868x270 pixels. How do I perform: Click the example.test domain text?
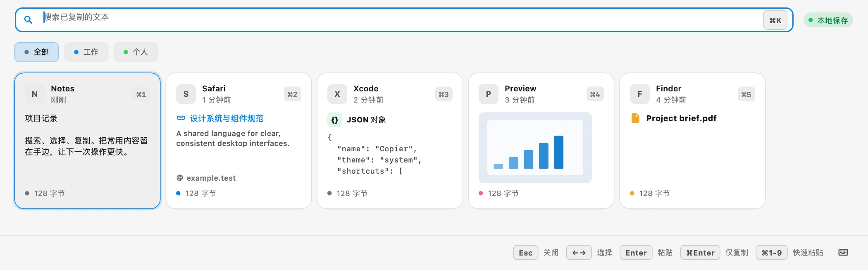coord(211,178)
